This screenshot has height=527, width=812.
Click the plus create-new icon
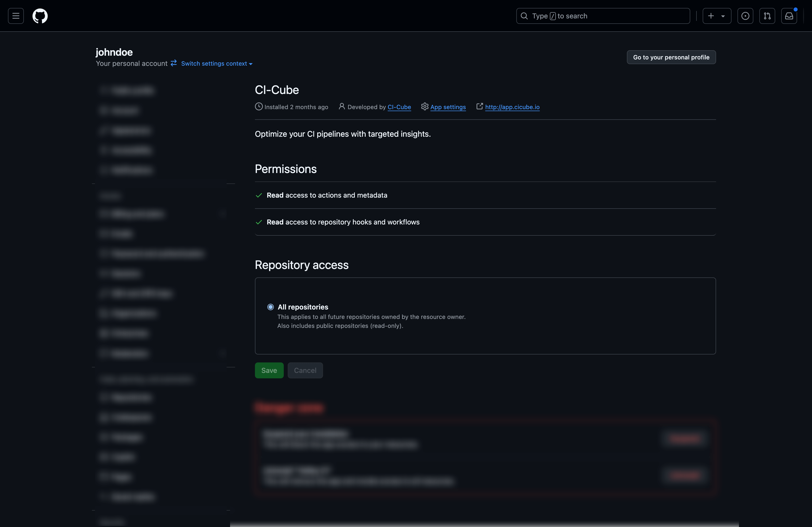[x=711, y=16]
